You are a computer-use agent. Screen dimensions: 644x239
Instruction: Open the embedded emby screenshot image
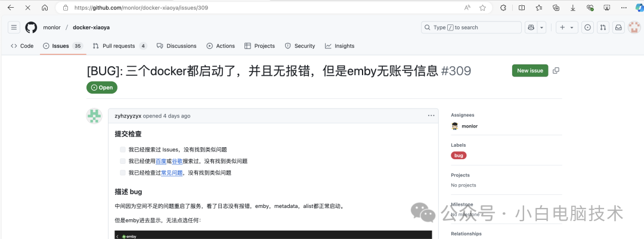pyautogui.click(x=273, y=235)
